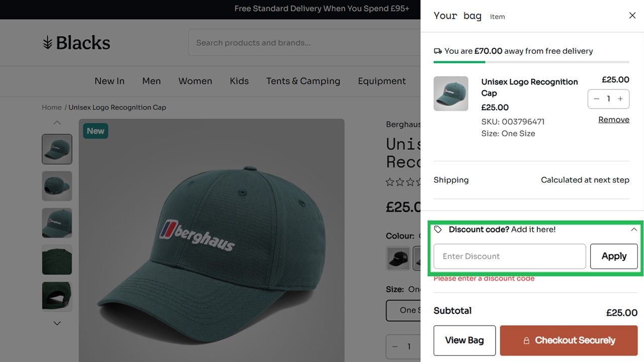644x362 pixels.
Task: Click the New badge on product image
Action: click(96, 131)
